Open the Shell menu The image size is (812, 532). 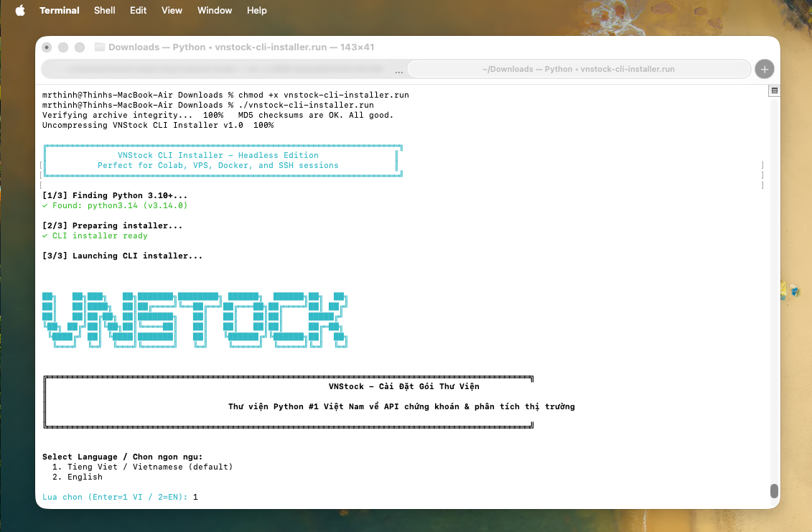click(106, 10)
